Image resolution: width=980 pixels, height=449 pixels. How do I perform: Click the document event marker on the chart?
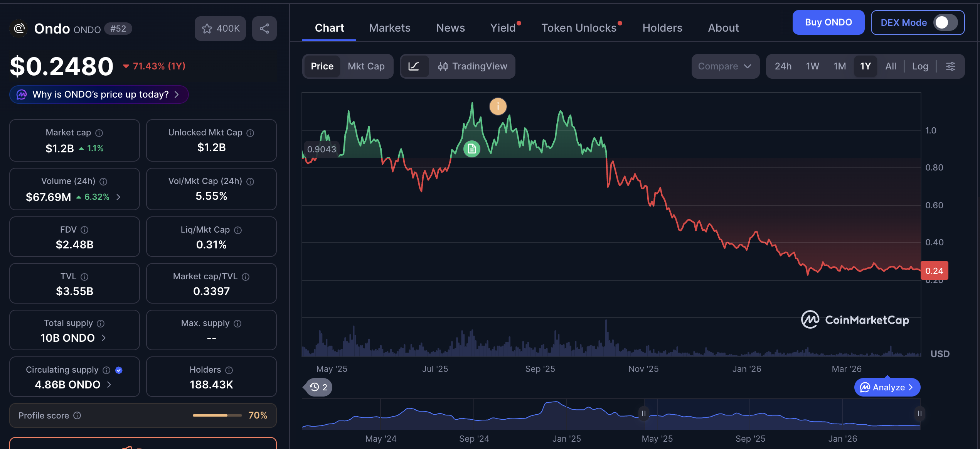click(x=472, y=149)
